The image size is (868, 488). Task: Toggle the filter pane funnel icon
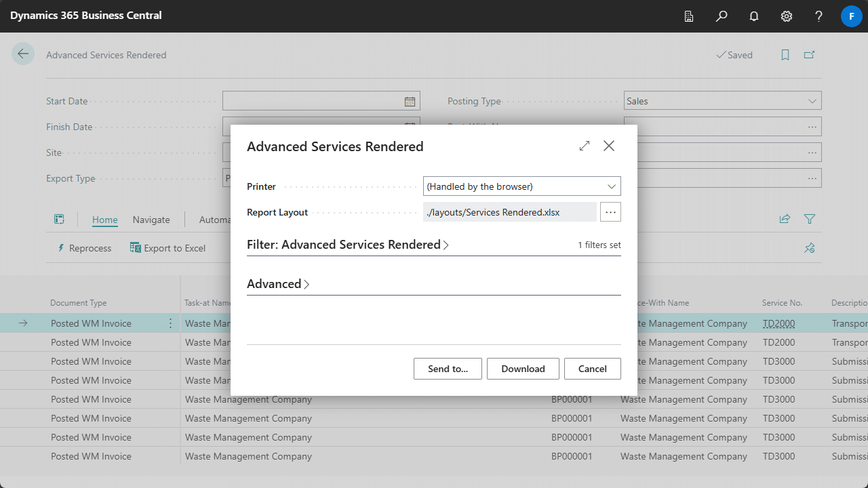(x=810, y=219)
